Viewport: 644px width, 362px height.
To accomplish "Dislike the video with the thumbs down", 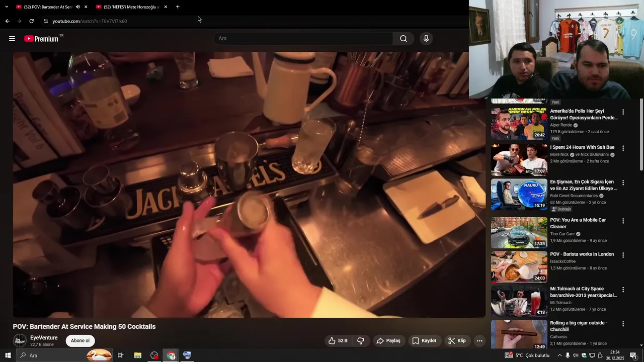I will tap(361, 341).
